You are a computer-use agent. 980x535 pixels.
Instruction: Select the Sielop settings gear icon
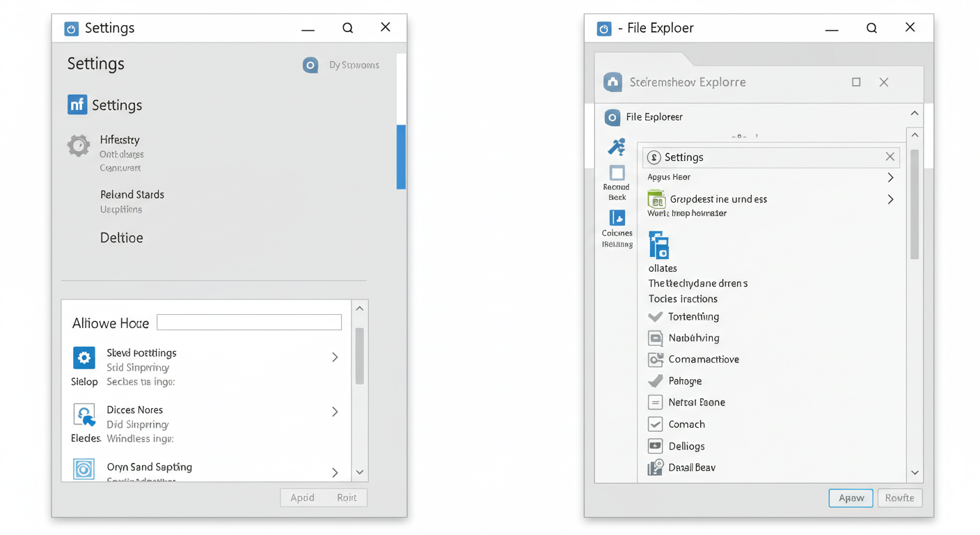tap(84, 358)
